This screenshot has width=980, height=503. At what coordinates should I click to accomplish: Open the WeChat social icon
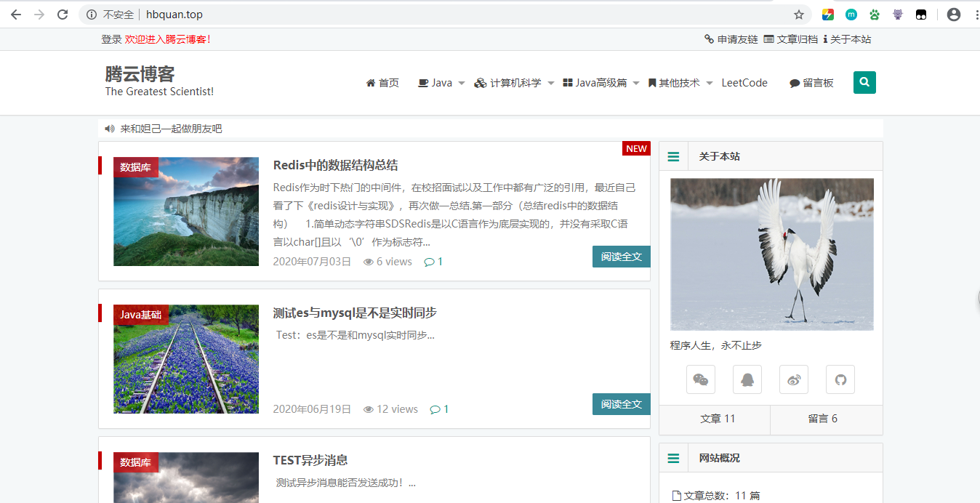pos(700,379)
